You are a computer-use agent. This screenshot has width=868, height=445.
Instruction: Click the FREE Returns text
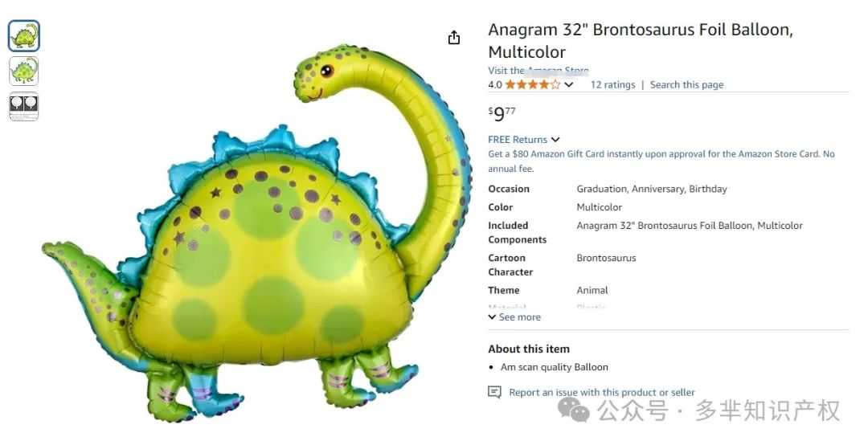[518, 140]
